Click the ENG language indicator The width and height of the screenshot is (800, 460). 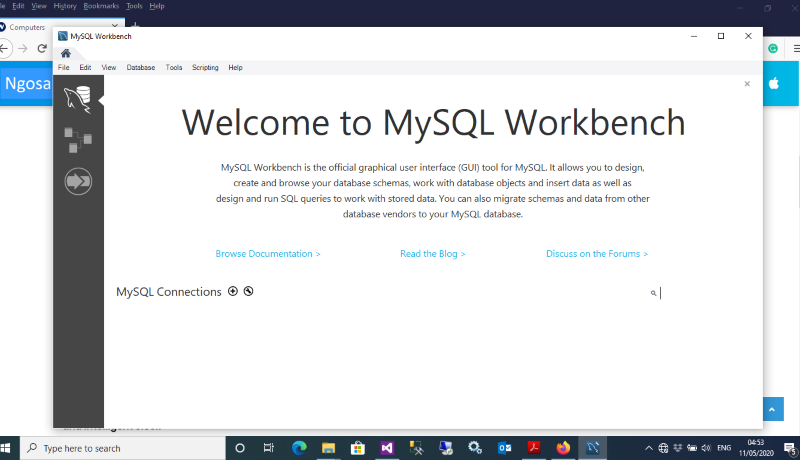[724, 448]
